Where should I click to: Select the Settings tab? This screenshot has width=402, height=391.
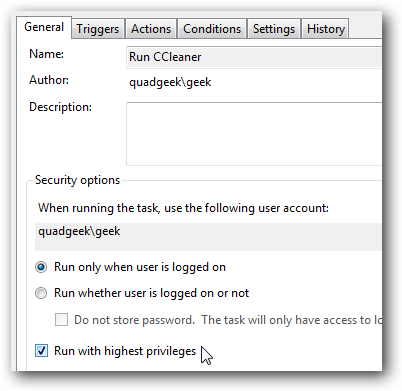tap(274, 29)
